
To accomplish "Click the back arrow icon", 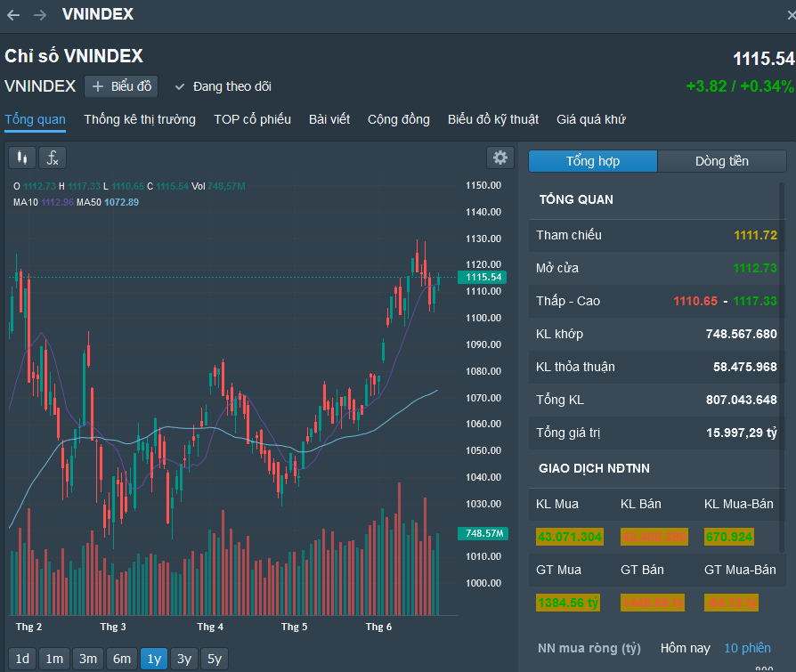I will [x=12, y=14].
